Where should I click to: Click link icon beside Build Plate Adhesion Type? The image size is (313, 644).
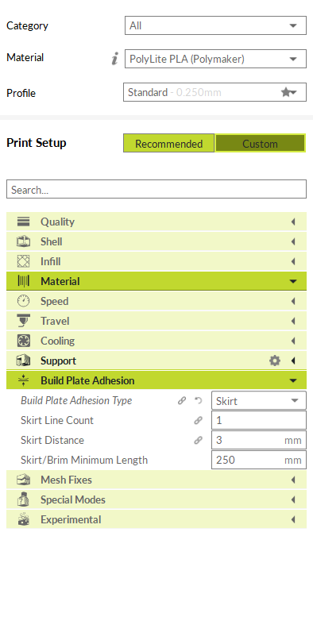click(x=182, y=400)
